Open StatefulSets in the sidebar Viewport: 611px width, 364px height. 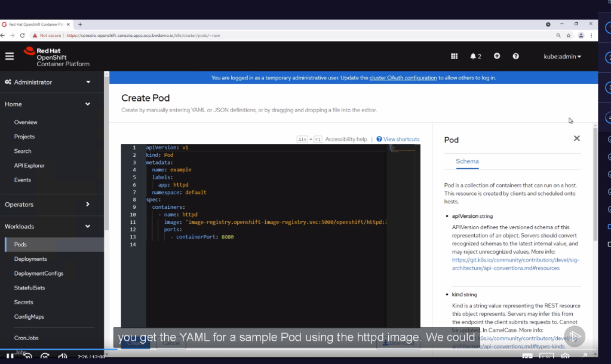coord(29,288)
